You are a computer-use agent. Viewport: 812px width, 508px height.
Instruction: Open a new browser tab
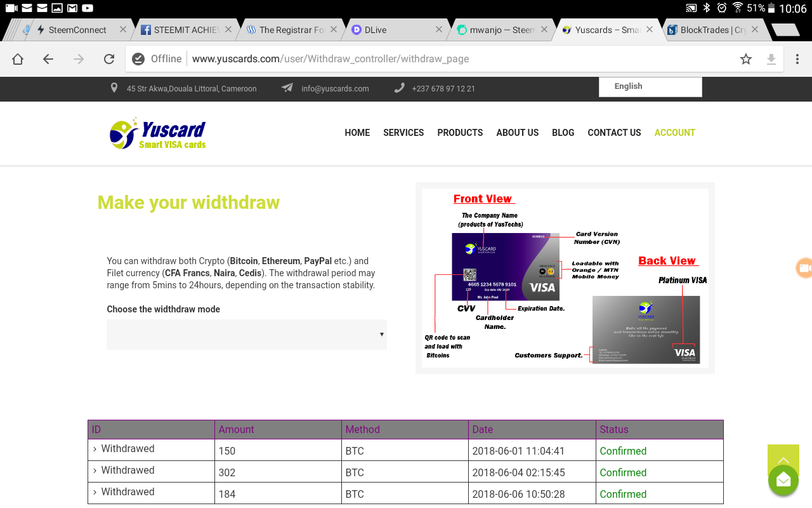coord(785,30)
